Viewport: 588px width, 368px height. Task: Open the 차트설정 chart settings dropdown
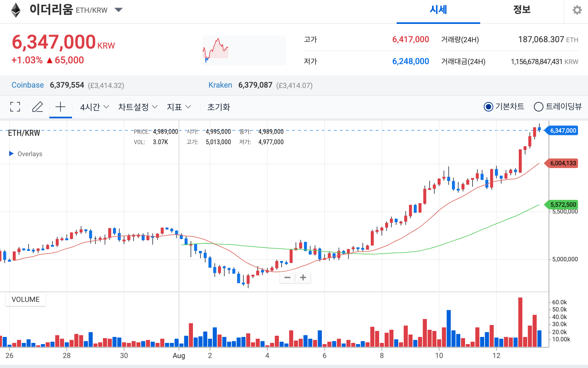(137, 107)
